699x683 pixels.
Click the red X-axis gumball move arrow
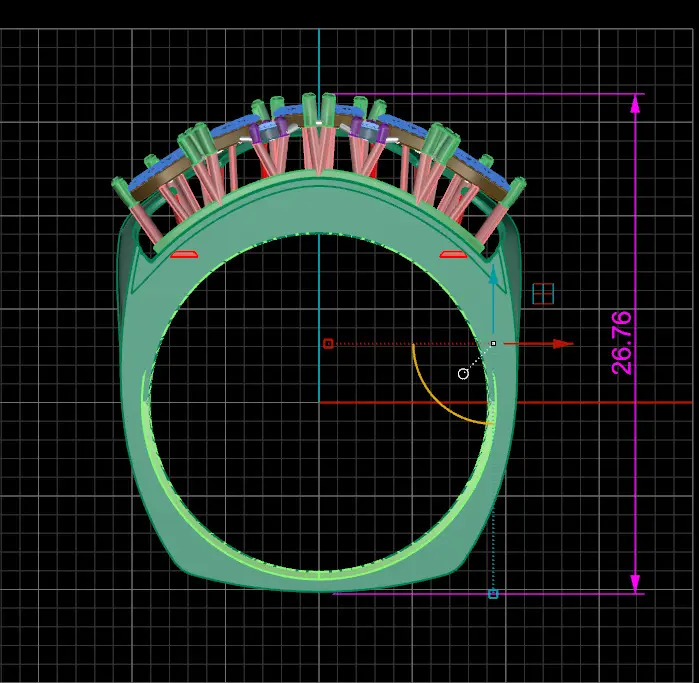tap(539, 344)
